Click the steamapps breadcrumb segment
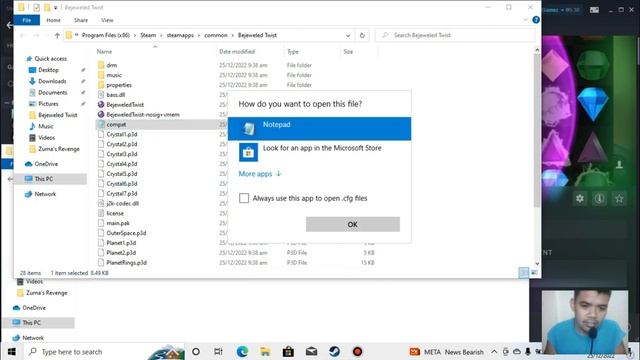This screenshot has height=360, width=640. (180, 36)
